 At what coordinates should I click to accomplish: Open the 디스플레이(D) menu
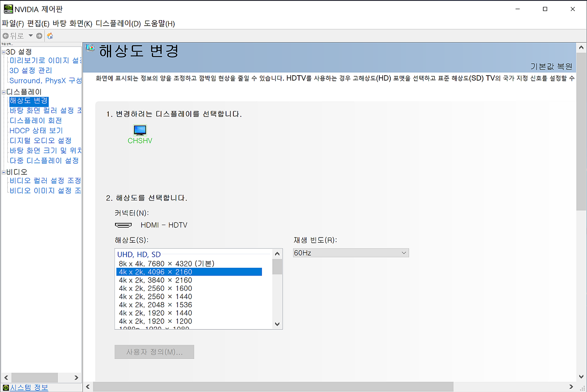[x=118, y=23]
